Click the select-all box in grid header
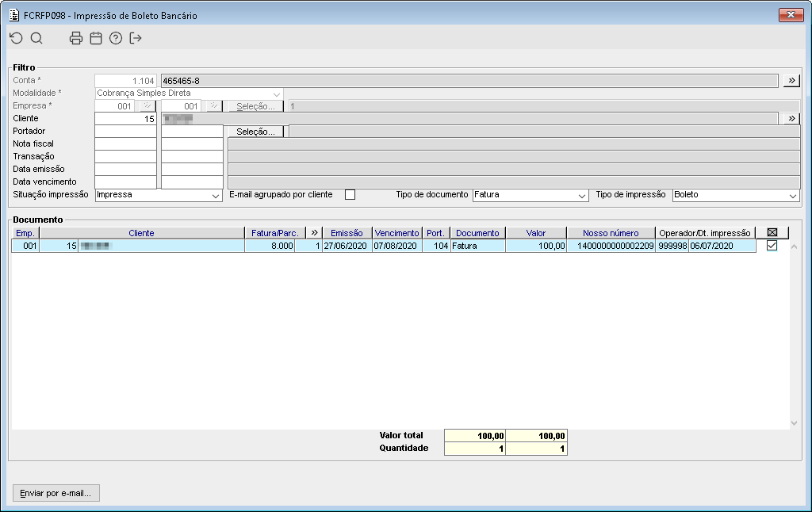812x512 pixels. pos(772,233)
